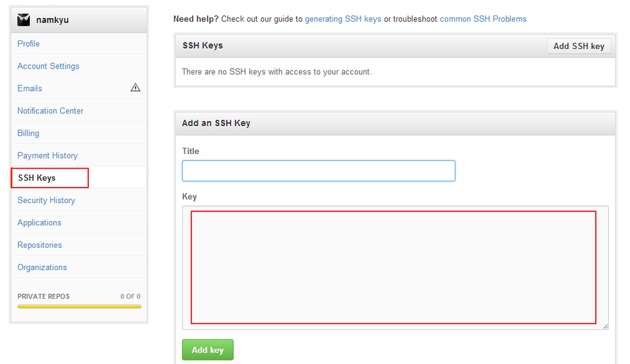
Task: Open the Profile settings page
Action: coord(29,43)
